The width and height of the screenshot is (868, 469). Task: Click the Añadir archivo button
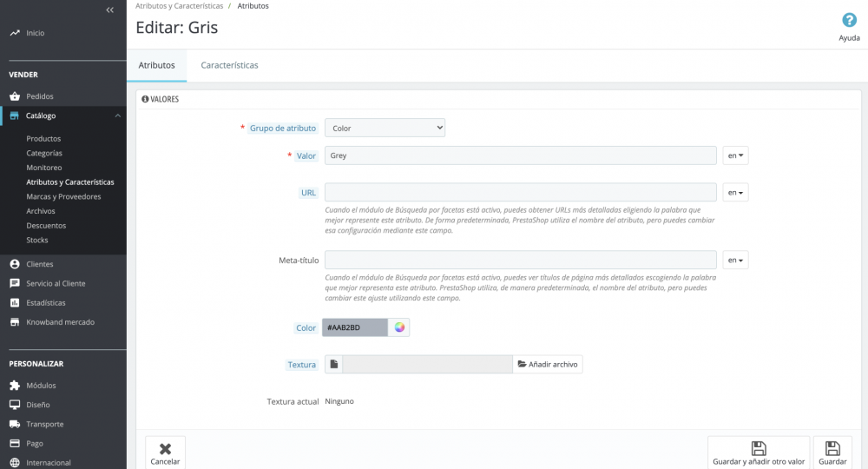(548, 365)
